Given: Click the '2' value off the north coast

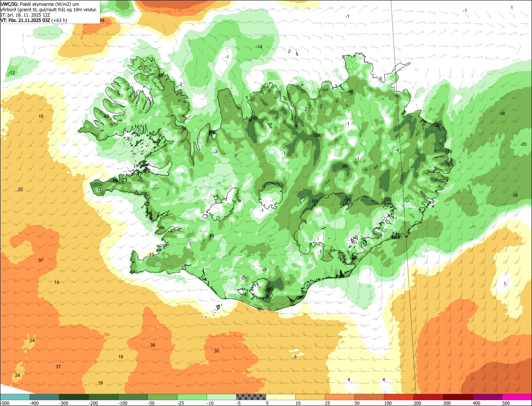Looking at the screenshot, I should coord(289,51).
